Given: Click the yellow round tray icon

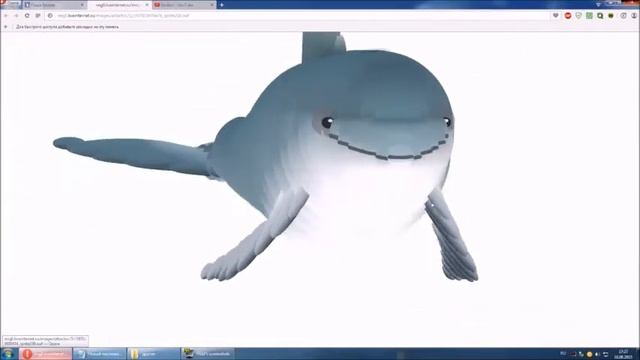Looking at the screenshot, I should [589, 354].
